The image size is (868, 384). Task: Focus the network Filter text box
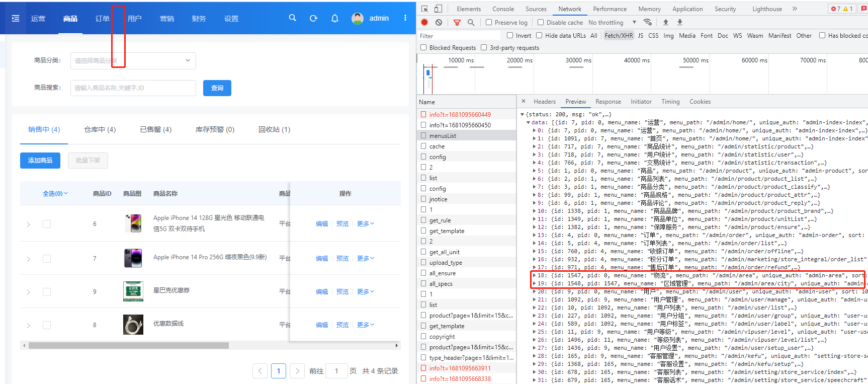tap(460, 36)
